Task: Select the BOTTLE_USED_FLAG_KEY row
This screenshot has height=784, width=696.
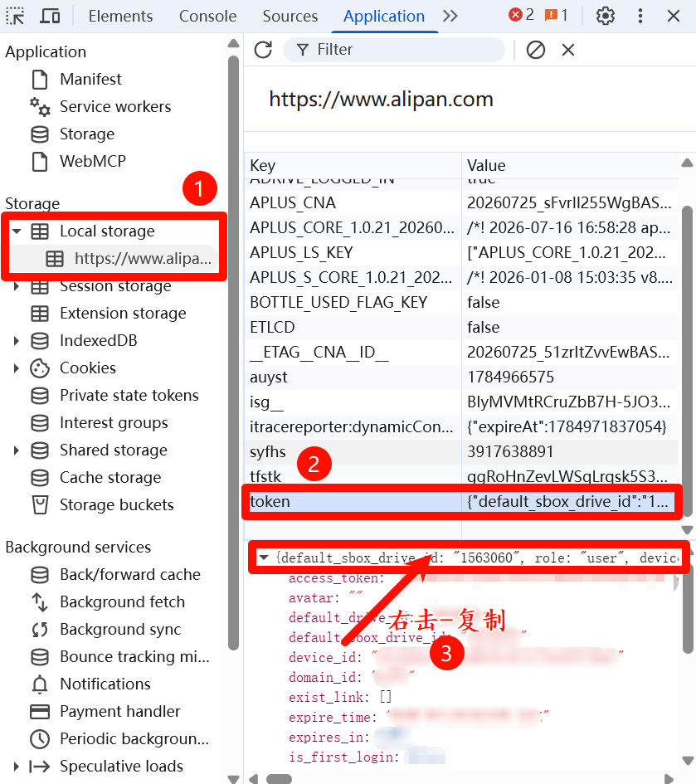Action: [461, 303]
